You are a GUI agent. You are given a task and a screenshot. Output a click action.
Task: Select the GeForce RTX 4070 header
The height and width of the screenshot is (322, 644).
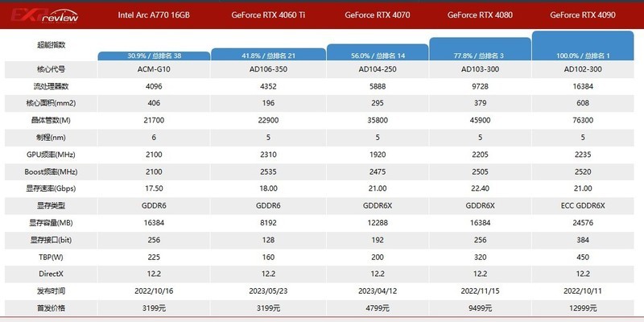[378, 15]
